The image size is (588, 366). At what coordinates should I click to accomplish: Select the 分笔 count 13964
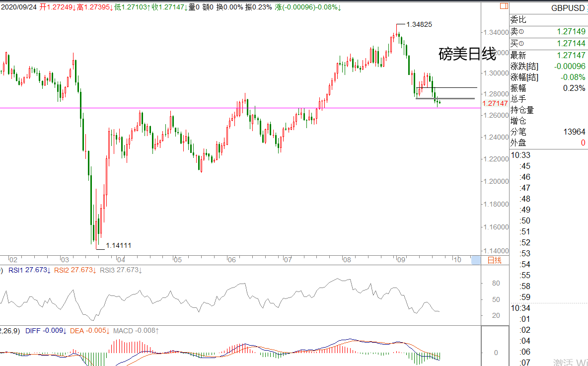[574, 132]
